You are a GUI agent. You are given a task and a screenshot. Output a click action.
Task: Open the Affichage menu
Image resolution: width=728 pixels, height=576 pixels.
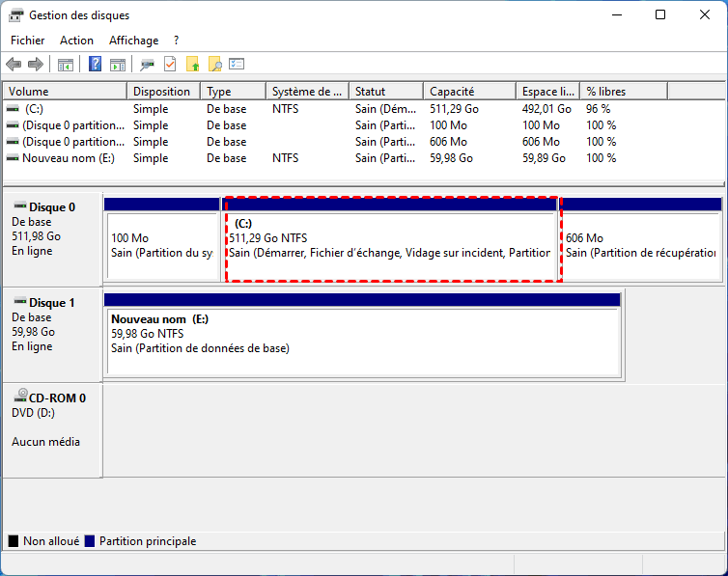tap(133, 41)
